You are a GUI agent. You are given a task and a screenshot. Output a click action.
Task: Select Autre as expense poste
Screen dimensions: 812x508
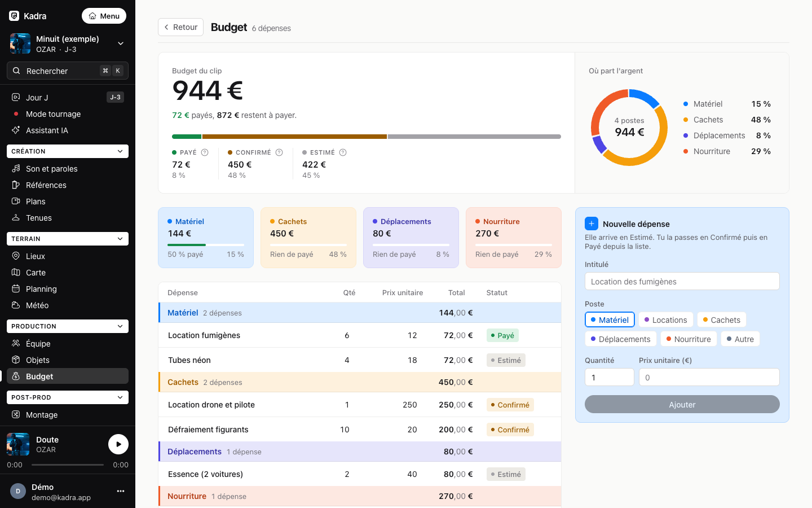[740, 339]
